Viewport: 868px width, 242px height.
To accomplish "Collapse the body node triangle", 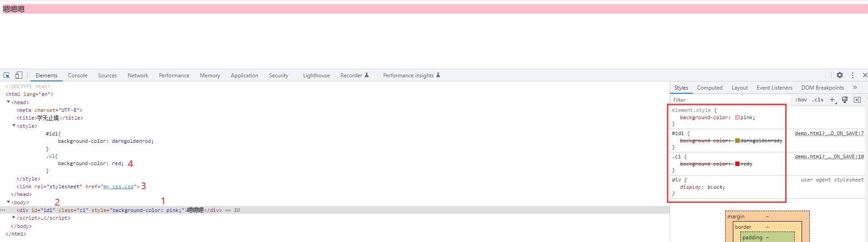I will 8,202.
